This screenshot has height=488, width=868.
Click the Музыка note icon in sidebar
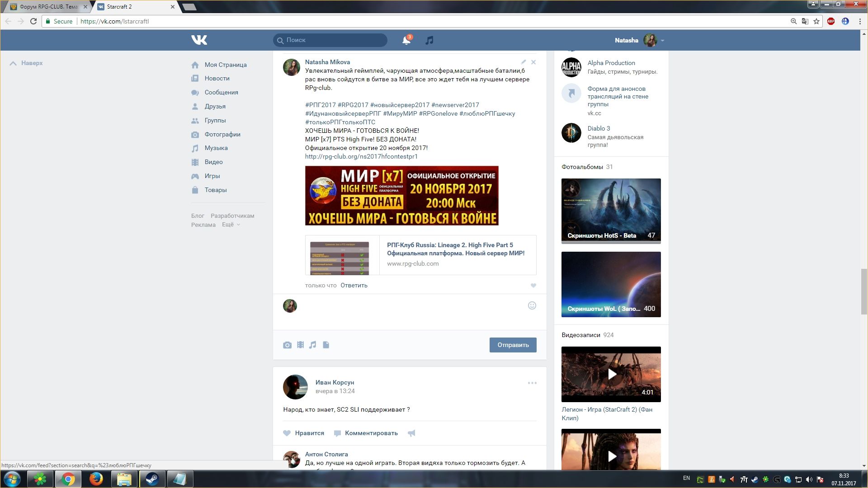coord(195,148)
